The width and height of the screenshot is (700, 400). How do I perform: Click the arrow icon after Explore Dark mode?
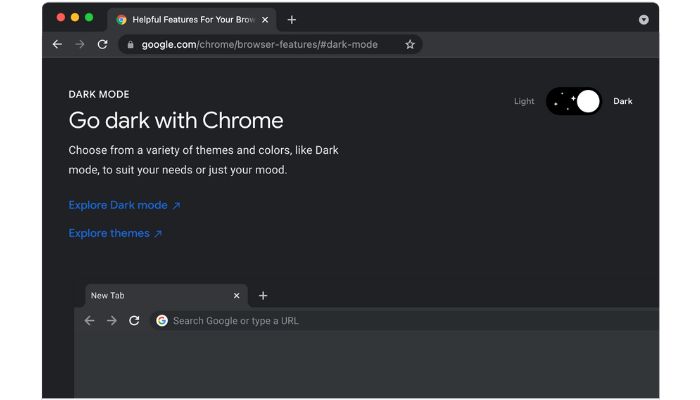coord(176,205)
